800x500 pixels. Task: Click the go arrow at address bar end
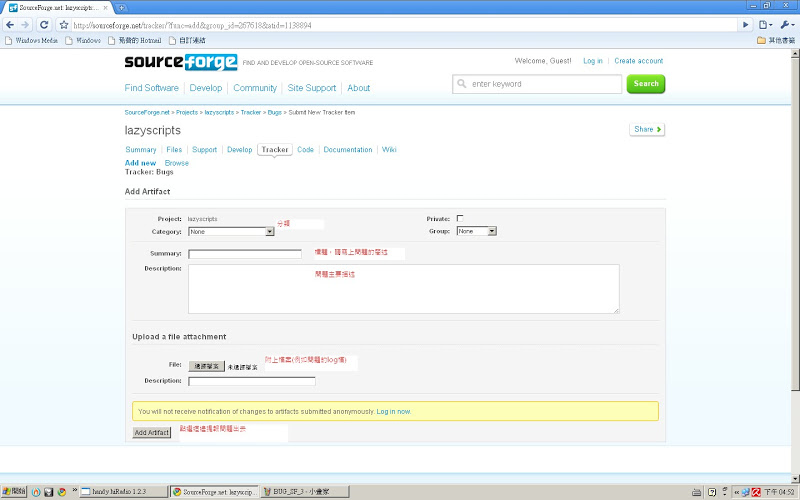745,24
